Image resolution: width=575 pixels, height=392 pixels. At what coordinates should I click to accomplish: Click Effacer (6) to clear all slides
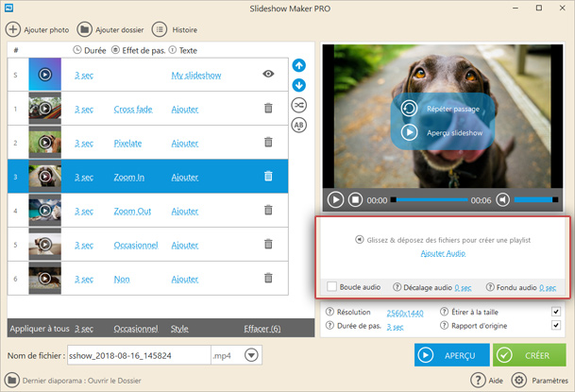(262, 329)
